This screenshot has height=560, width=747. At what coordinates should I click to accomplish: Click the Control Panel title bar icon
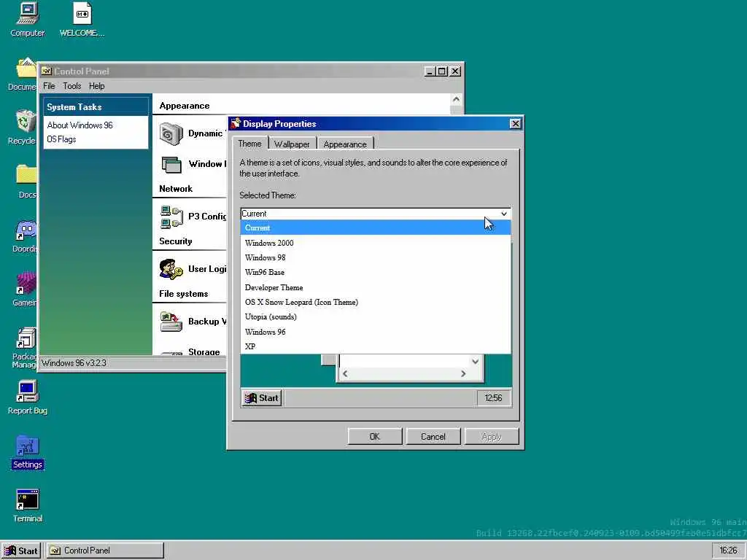(46, 71)
